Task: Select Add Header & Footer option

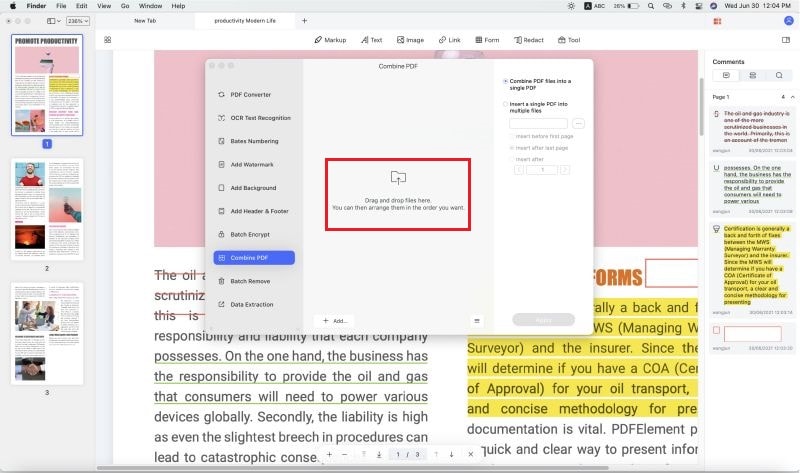Action: (254, 211)
